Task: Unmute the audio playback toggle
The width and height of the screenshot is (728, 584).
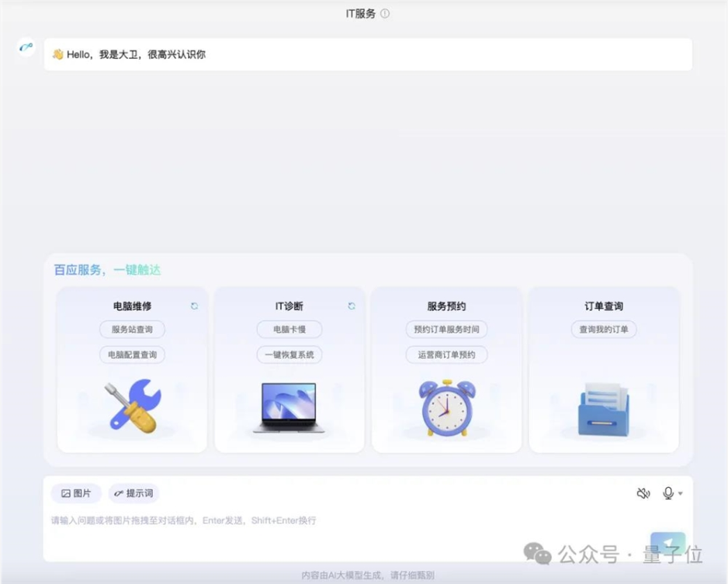Action: pos(643,492)
